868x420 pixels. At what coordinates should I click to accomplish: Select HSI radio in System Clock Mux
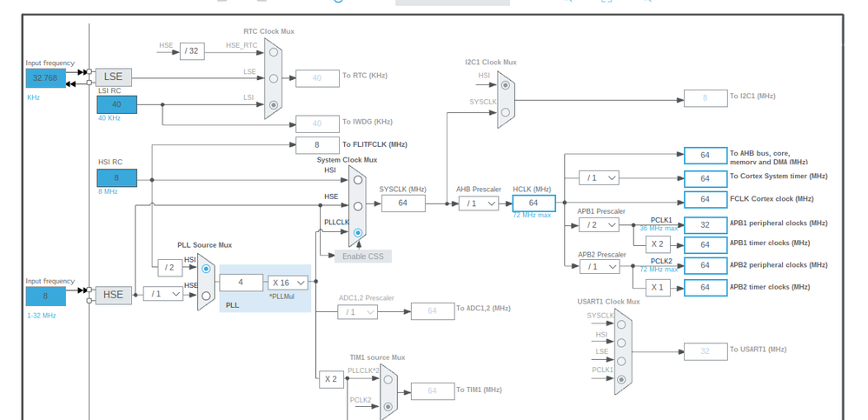coord(358,179)
